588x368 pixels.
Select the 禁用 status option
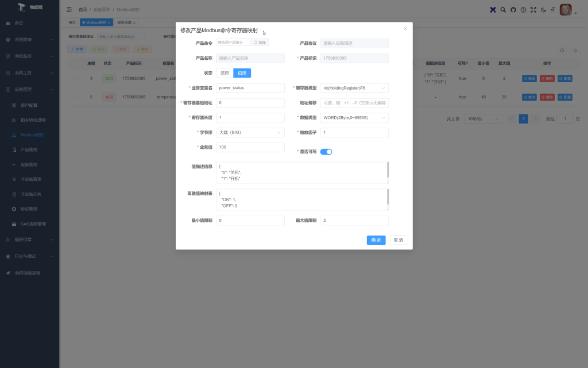(x=225, y=73)
